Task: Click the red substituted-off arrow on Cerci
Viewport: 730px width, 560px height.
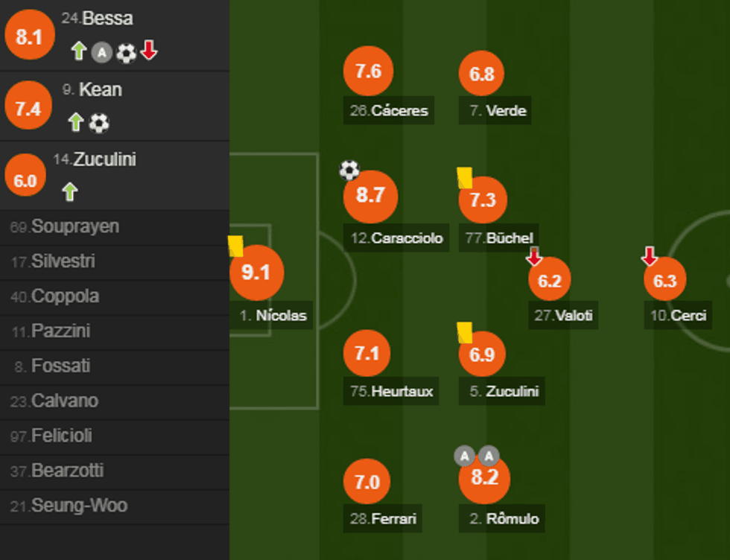Action: 650,257
